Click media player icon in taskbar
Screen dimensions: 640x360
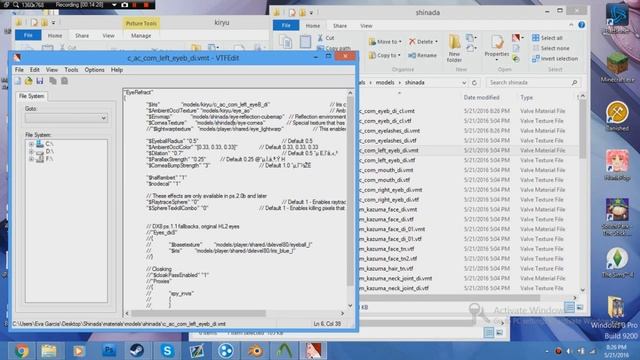(79, 351)
